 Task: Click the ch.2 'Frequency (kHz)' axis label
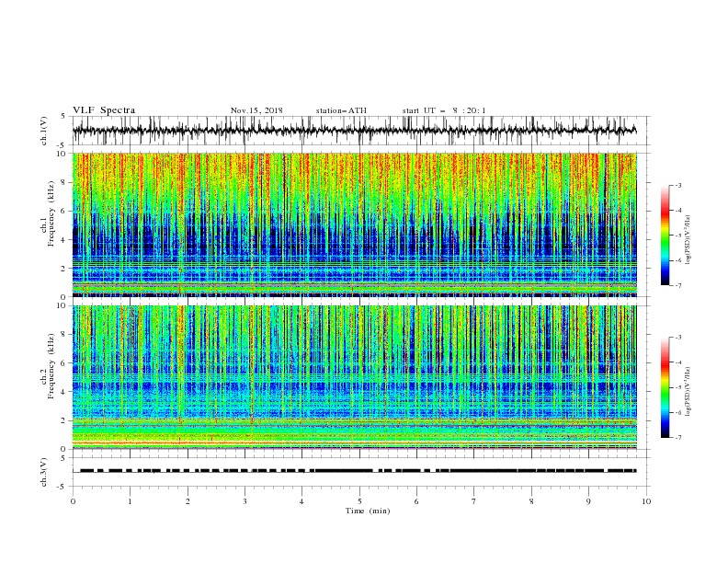51,364
